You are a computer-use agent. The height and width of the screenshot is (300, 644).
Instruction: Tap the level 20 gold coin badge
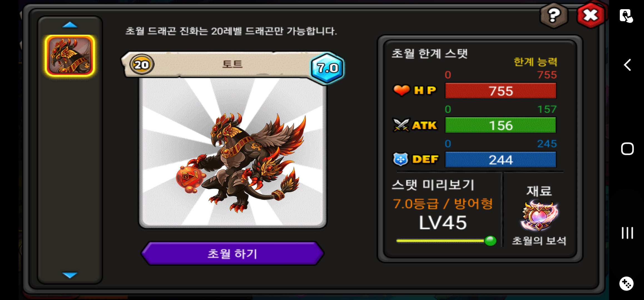pyautogui.click(x=142, y=64)
